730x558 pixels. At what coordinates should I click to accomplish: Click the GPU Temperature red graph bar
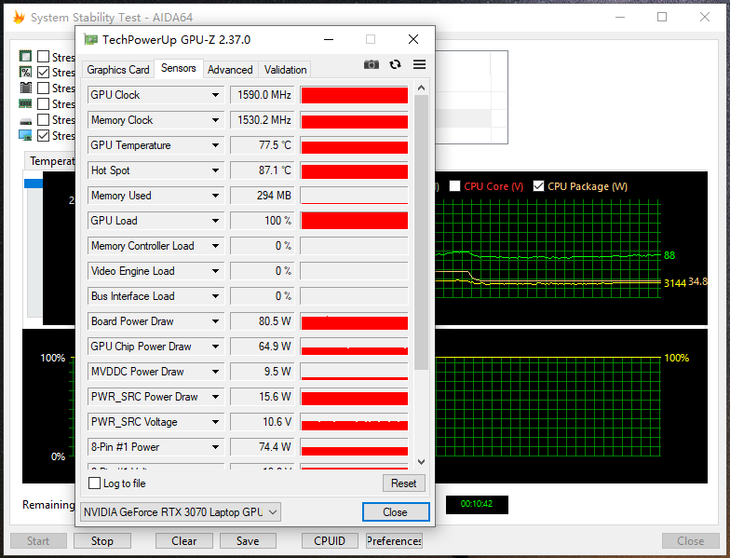coord(354,146)
